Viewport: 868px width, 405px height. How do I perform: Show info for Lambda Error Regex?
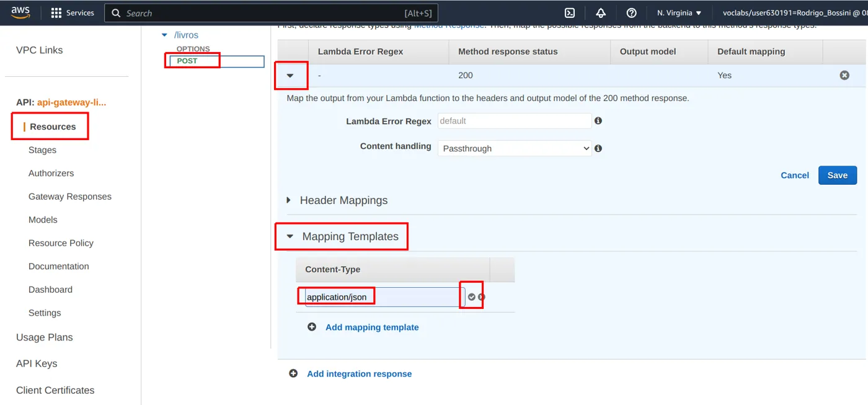598,120
